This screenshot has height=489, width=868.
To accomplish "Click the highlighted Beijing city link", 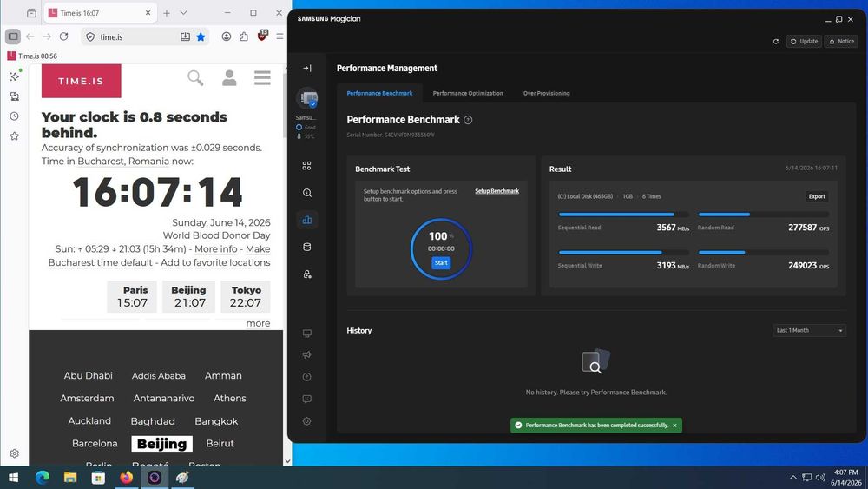I will point(161,444).
